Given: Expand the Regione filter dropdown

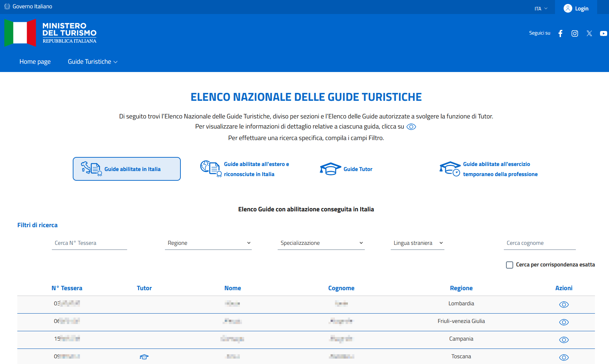Looking at the screenshot, I should 208,243.
